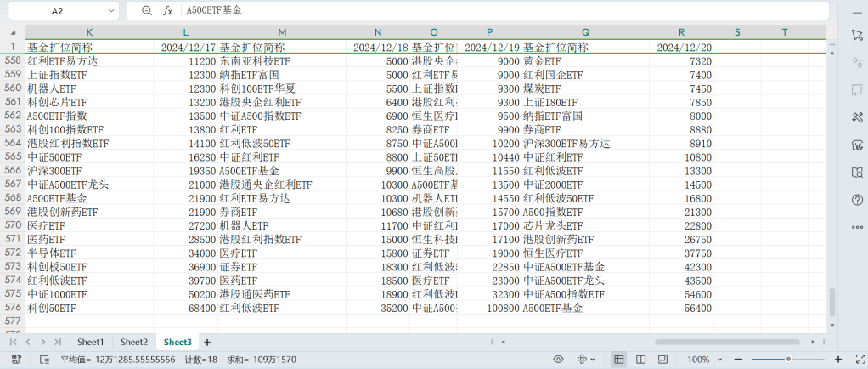Open the help question mark icon

pyautogui.click(x=857, y=200)
